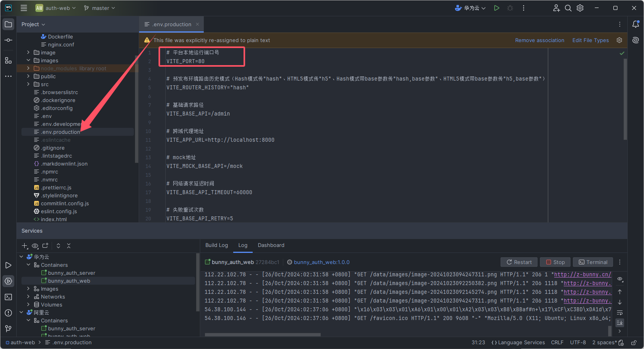Open Language Services status widget

coord(518,343)
